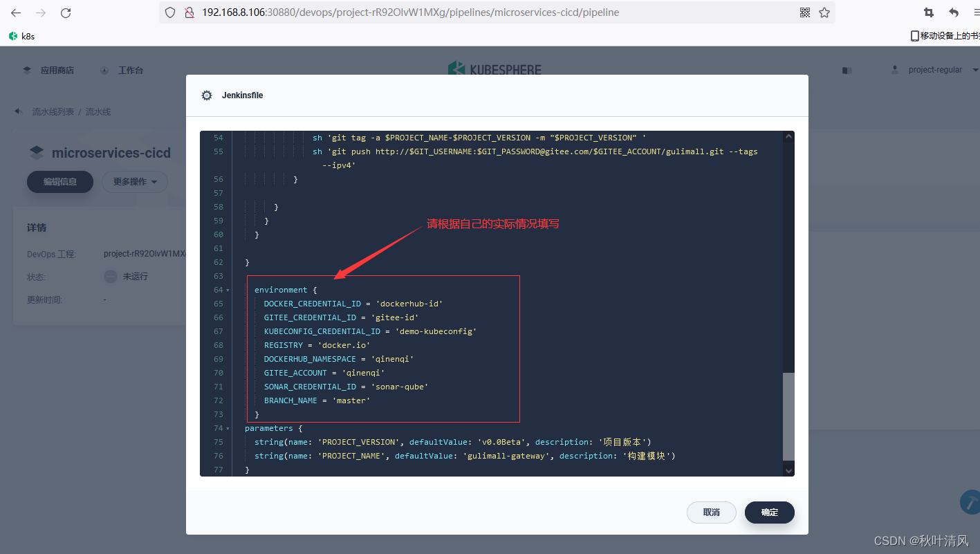Image resolution: width=980 pixels, height=554 pixels.
Task: Click the code editor scroll down arrow
Action: click(788, 470)
